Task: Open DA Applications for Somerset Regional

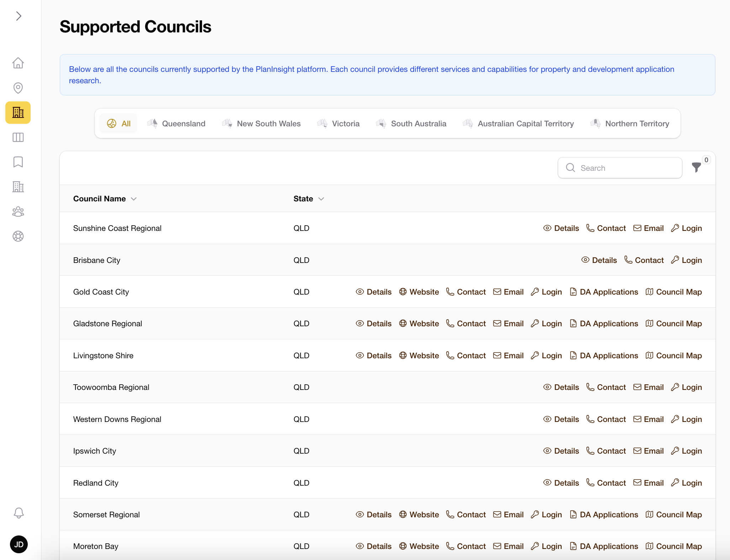Action: 604,514
